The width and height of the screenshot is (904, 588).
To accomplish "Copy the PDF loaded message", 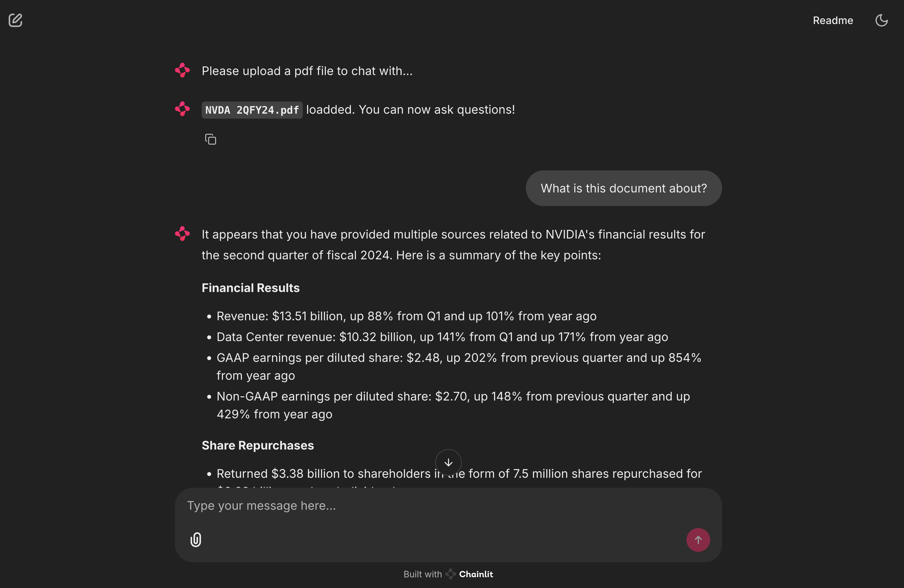I will 210,139.
